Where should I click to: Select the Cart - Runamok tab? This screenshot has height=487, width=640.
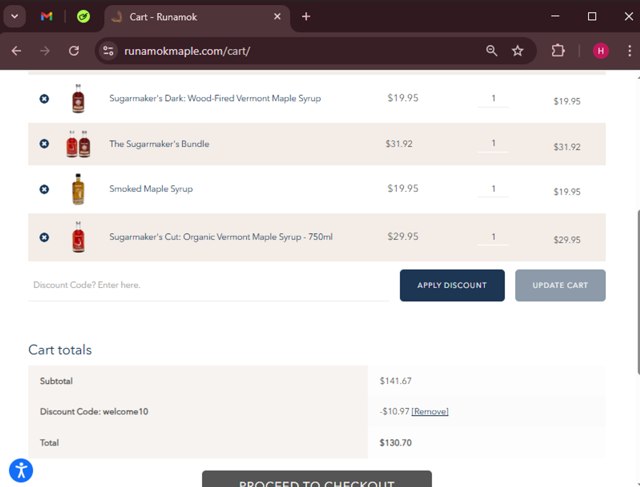[196, 17]
